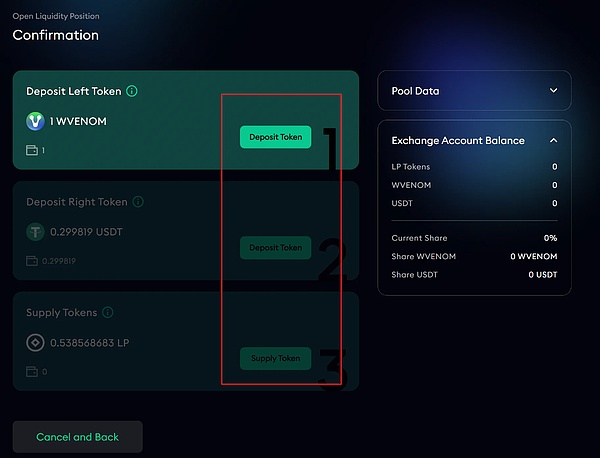Click the wallet icon under 1 WVENOM
Screen dimensions: 600x458
point(32,150)
